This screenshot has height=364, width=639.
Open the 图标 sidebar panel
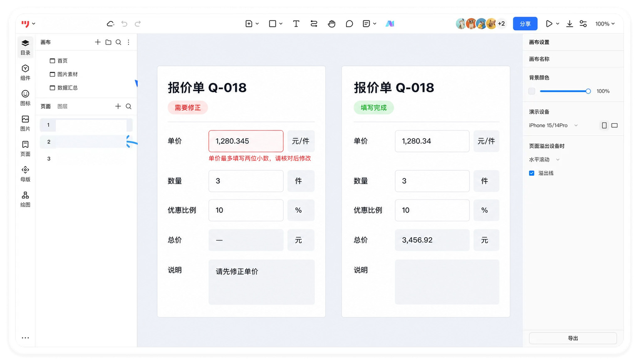(25, 98)
